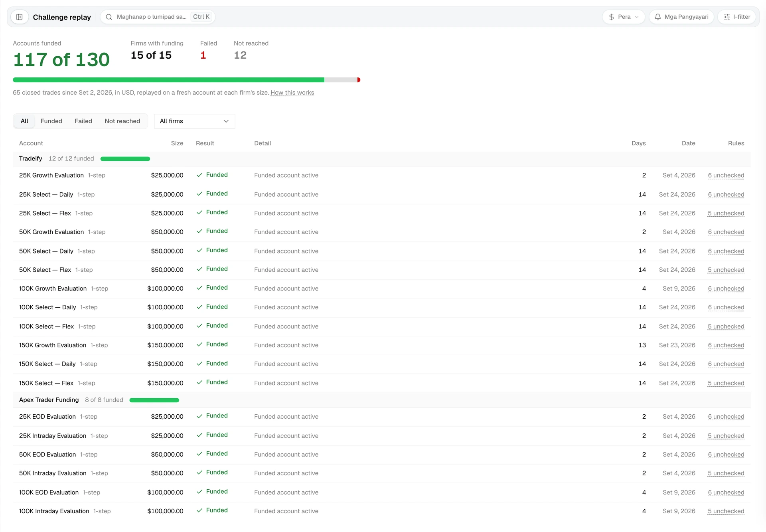The image size is (766, 532).
Task: Click the Challenge replay page title
Action: click(62, 17)
